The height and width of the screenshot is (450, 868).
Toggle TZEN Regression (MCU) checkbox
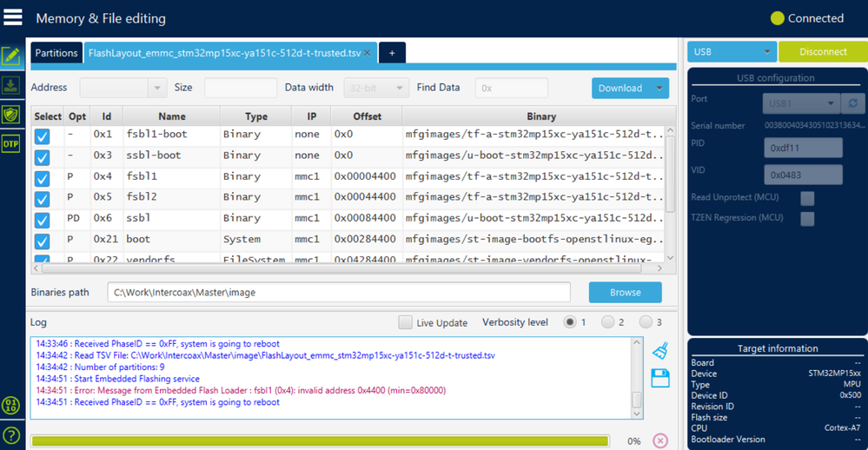click(x=808, y=219)
